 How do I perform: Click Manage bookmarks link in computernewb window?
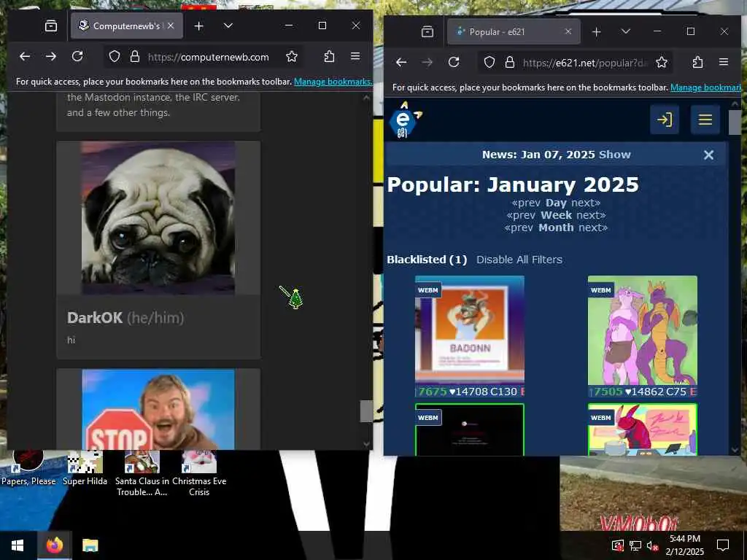(333, 82)
